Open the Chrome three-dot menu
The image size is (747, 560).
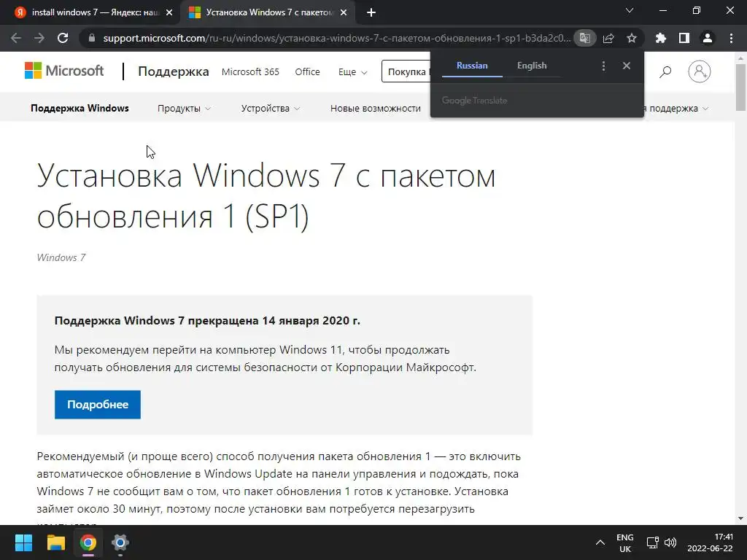[731, 38]
